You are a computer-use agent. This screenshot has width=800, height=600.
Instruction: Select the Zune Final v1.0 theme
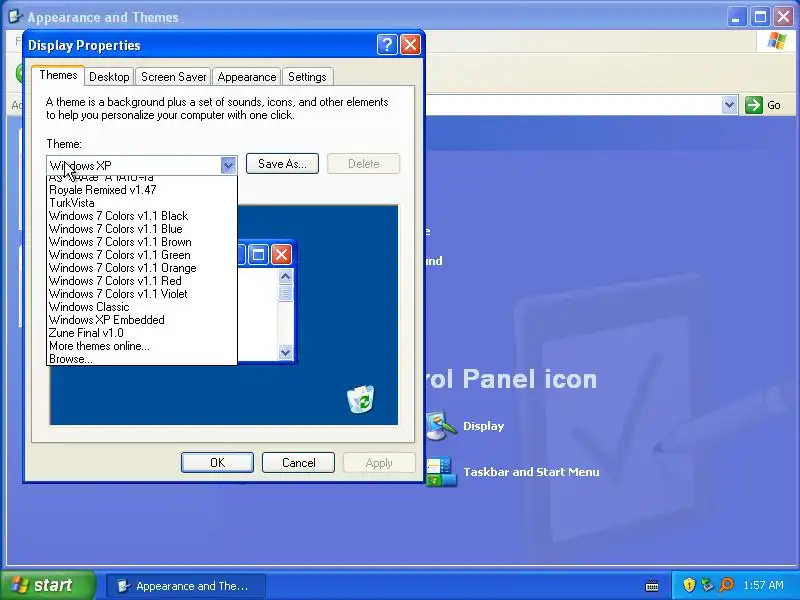pyautogui.click(x=142, y=333)
